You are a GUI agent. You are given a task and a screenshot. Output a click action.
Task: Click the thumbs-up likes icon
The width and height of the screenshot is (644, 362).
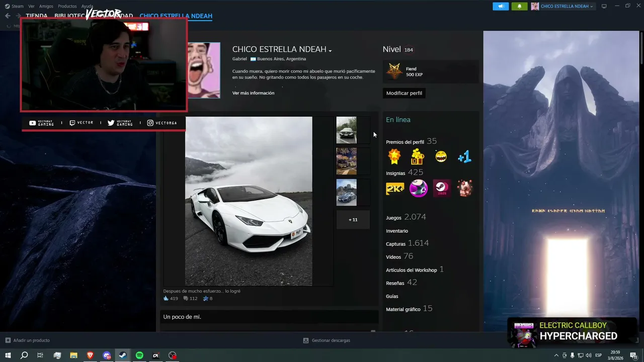[166, 299]
